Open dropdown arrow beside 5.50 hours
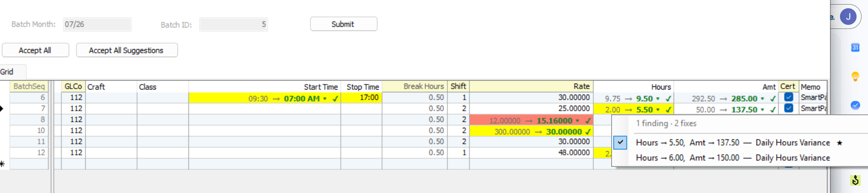Viewport: 868px width, 193px height. point(658,110)
